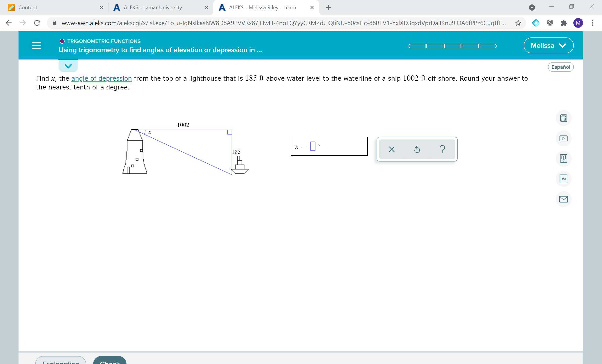Open the ALEKS calculator icon
The image size is (602, 364).
[x=563, y=118]
